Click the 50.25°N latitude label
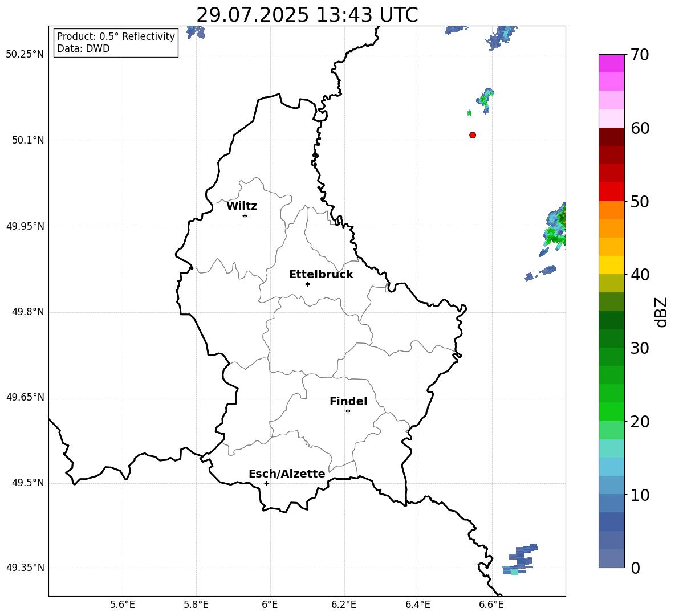This screenshot has height=616, width=675. click(x=25, y=55)
